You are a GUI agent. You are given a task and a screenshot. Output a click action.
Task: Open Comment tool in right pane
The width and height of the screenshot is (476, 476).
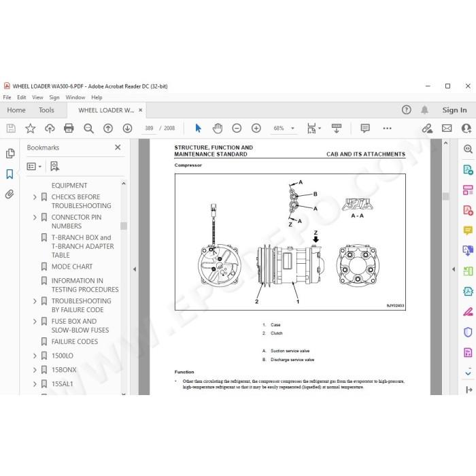point(468,231)
